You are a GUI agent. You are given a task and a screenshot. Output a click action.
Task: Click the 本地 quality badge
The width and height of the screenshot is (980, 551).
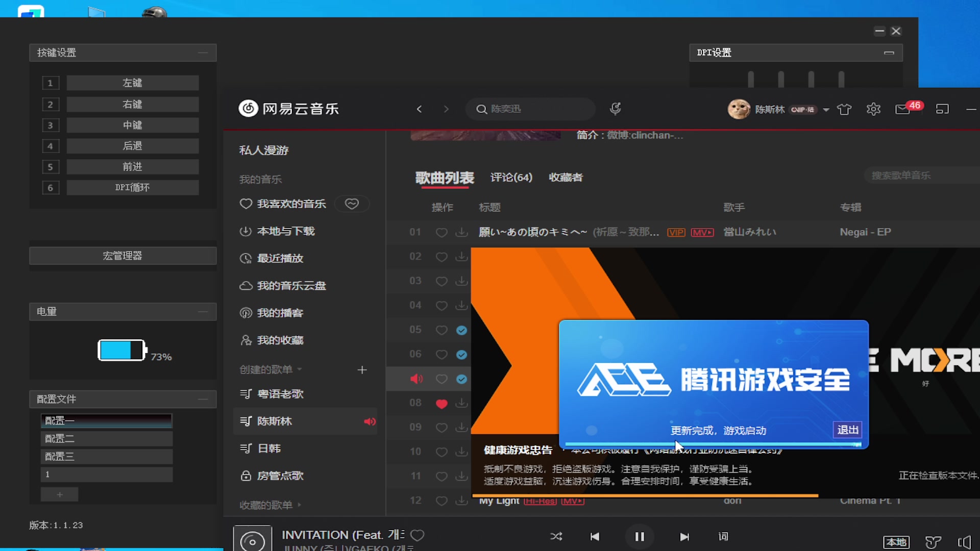coord(896,542)
